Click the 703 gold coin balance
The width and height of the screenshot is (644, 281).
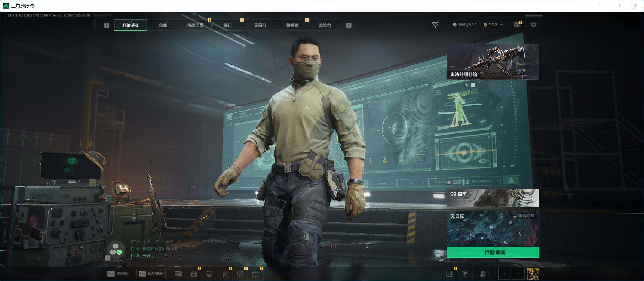coord(490,25)
